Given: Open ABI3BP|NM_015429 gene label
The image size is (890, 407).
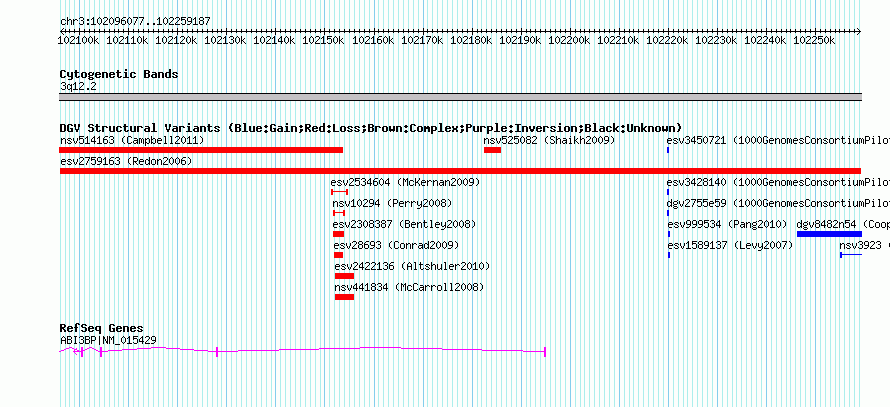Looking at the screenshot, I should point(108,341).
